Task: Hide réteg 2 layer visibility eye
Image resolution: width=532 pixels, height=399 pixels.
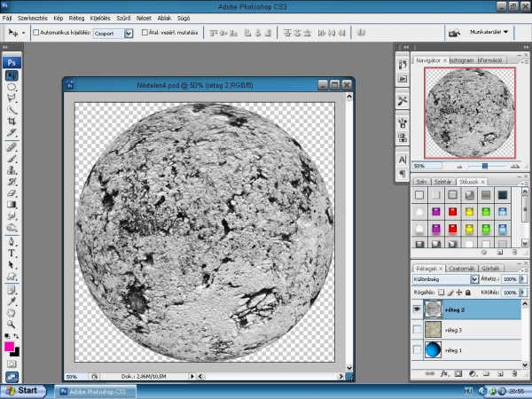Action: pyautogui.click(x=417, y=309)
